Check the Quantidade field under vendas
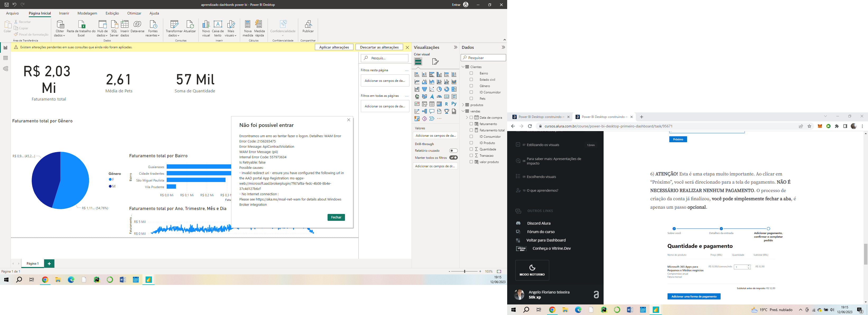The image size is (868, 315). point(472,149)
